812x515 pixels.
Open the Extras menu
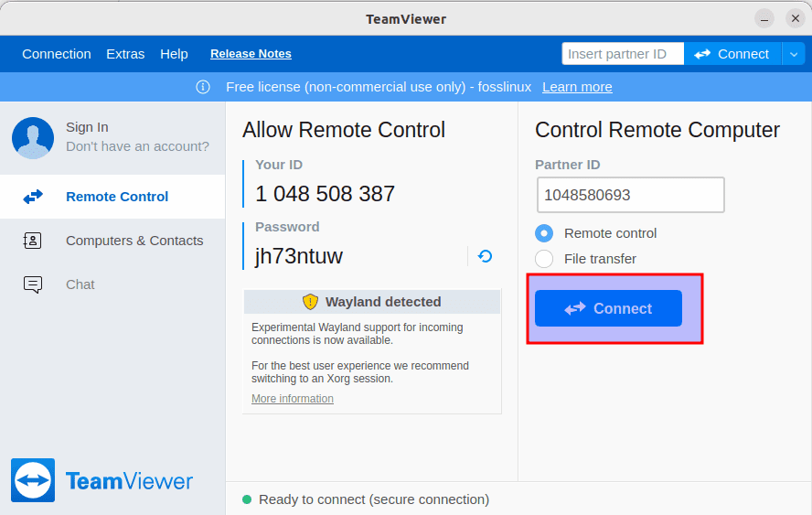(125, 54)
